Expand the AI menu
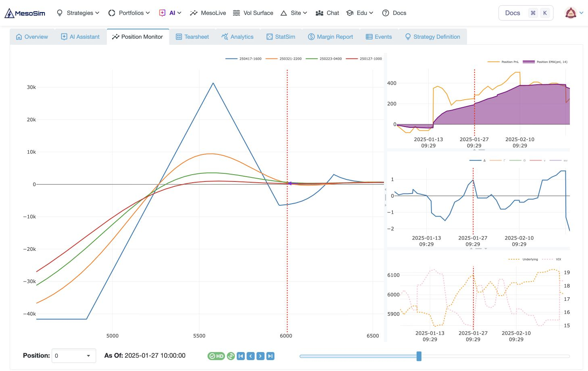 pos(170,13)
